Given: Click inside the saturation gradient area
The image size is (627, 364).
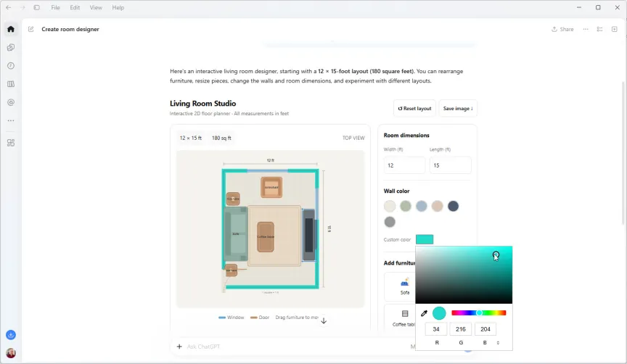Looking at the screenshot, I should [x=464, y=275].
